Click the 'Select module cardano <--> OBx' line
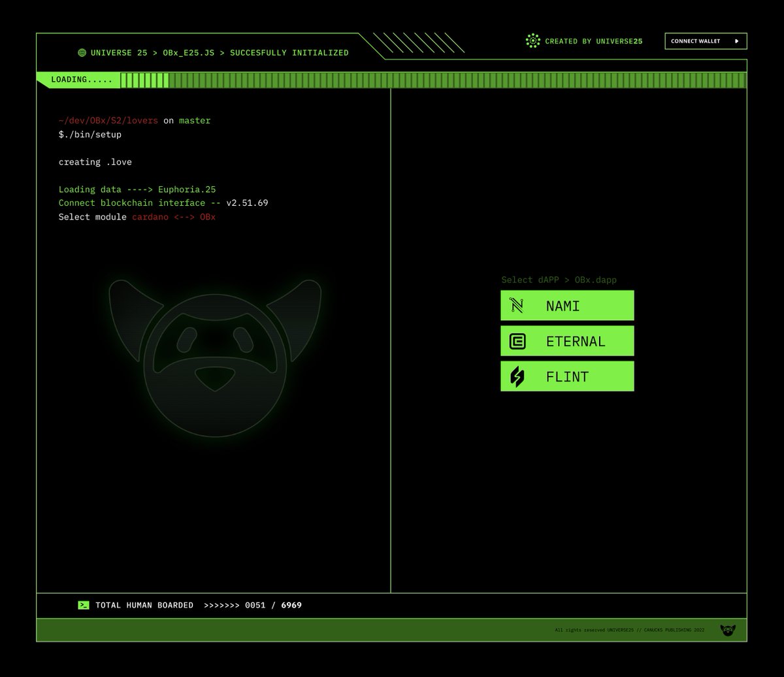The height and width of the screenshot is (677, 784). point(137,217)
